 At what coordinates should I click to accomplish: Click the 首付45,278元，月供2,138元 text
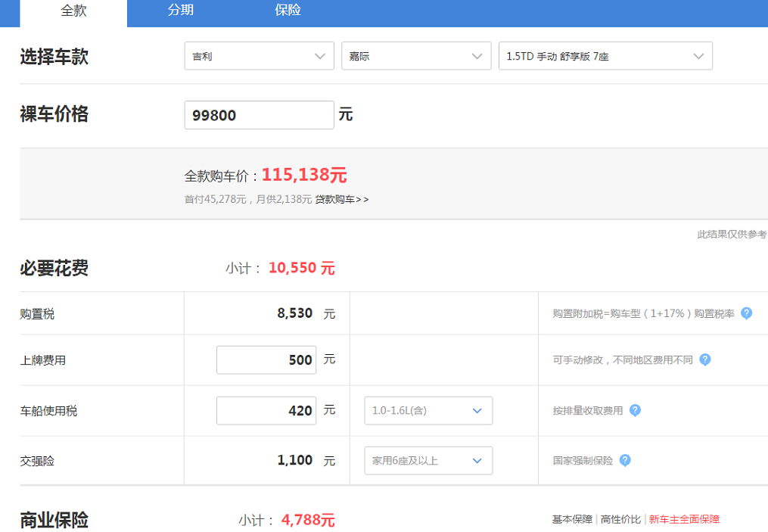coord(248,199)
